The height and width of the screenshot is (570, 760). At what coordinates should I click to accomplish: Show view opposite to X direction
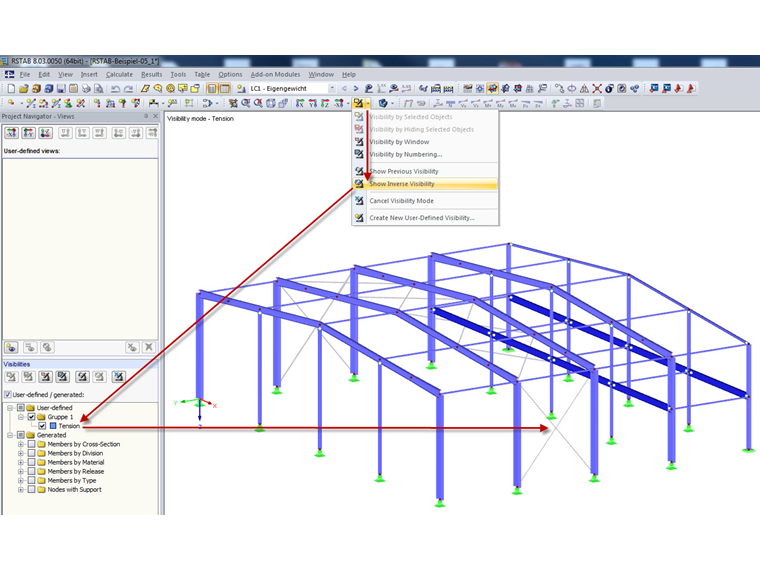click(339, 103)
